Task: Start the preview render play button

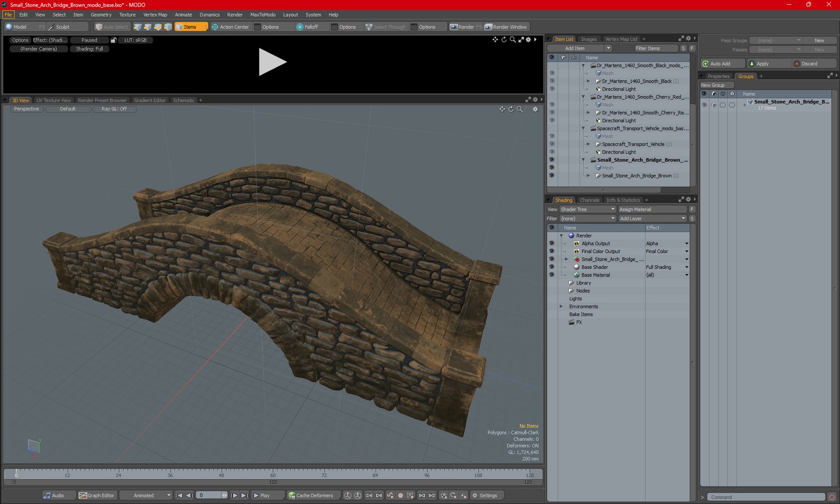Action: (273, 62)
